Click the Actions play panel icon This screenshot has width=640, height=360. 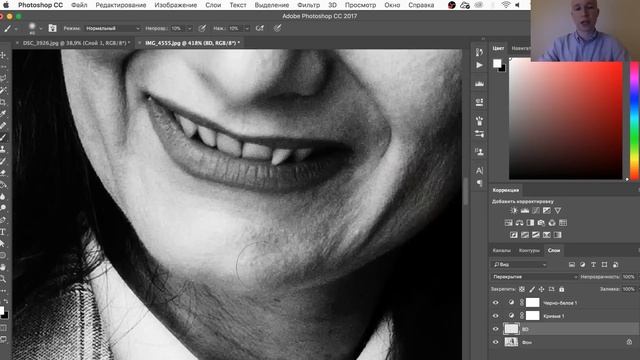click(x=479, y=65)
